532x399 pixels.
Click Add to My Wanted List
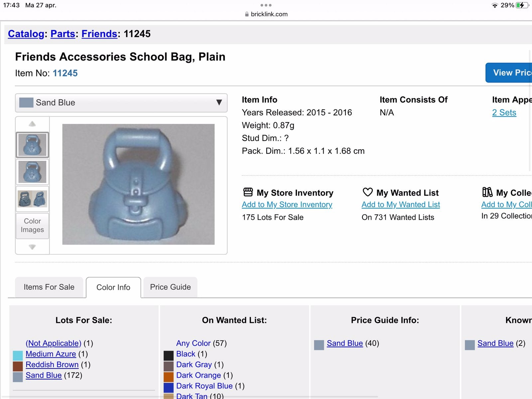pos(401,204)
